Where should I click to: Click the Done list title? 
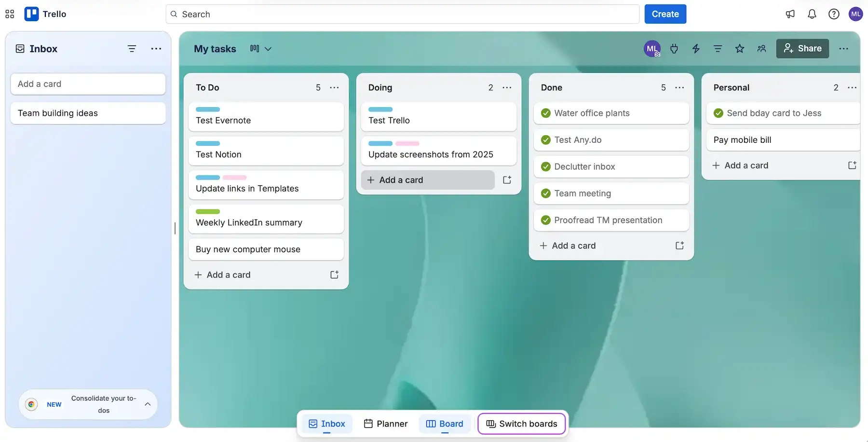[552, 87]
